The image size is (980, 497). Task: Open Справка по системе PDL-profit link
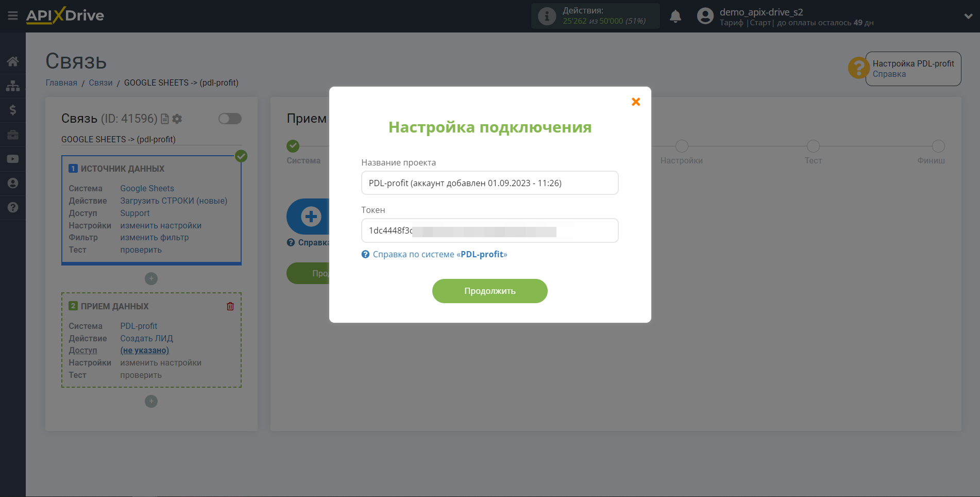(440, 254)
